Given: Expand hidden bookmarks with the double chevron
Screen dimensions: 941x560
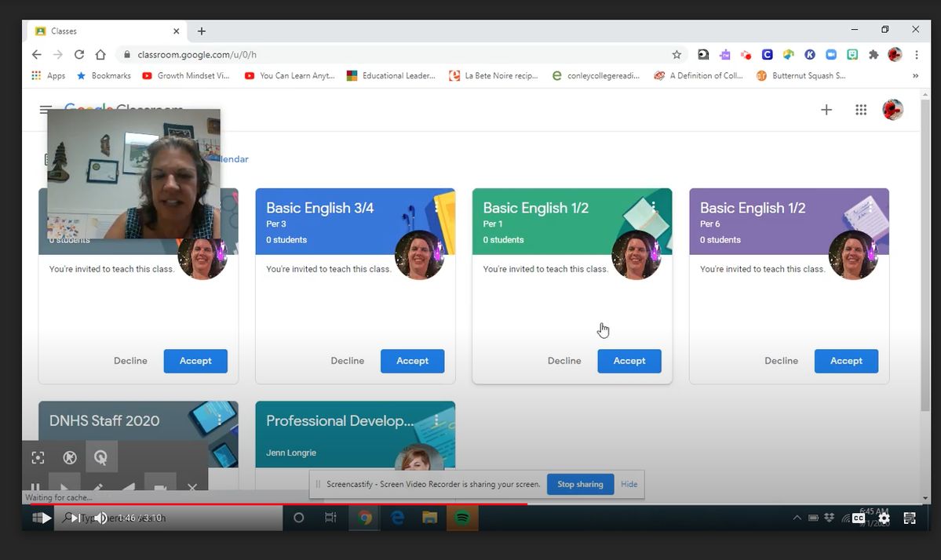Looking at the screenshot, I should coord(915,75).
